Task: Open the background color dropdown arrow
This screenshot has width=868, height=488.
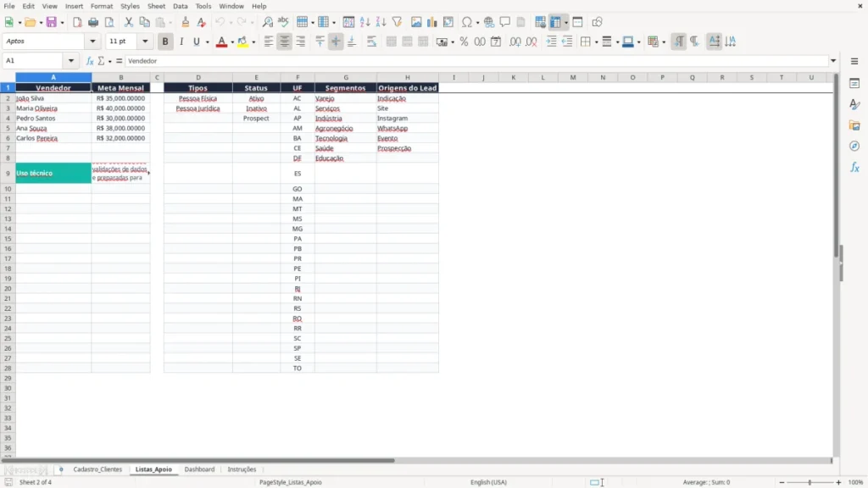Action: click(x=253, y=42)
